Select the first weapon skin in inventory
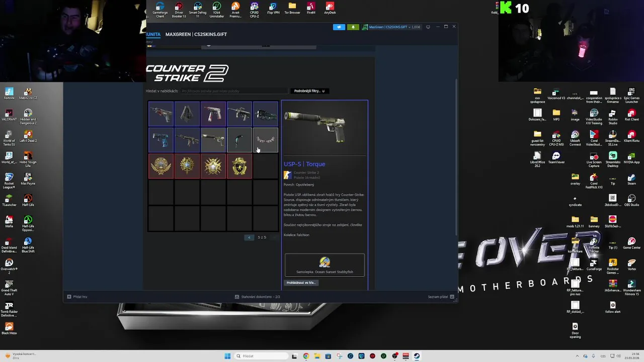 point(160,114)
